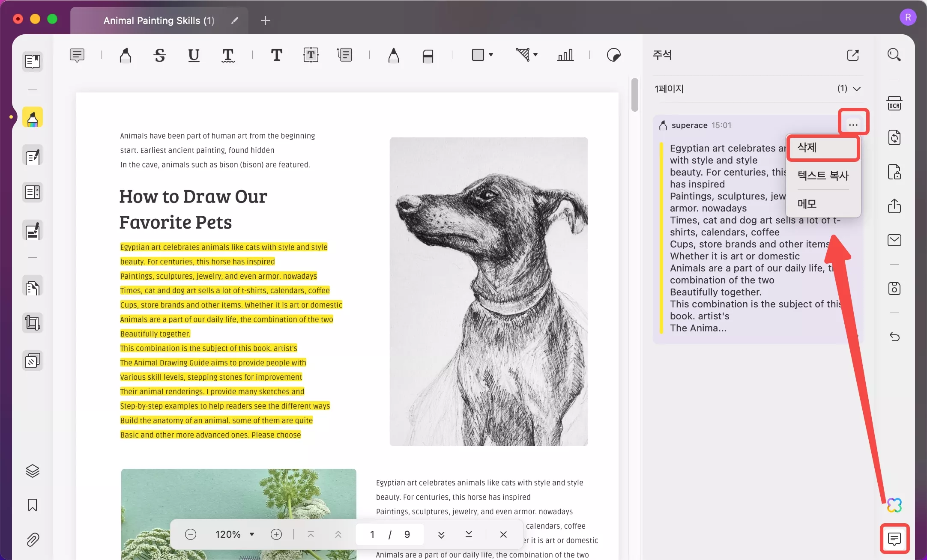The height and width of the screenshot is (560, 927).
Task: Click the "How to Draw Our Favorite Pets" heading
Action: click(x=193, y=209)
